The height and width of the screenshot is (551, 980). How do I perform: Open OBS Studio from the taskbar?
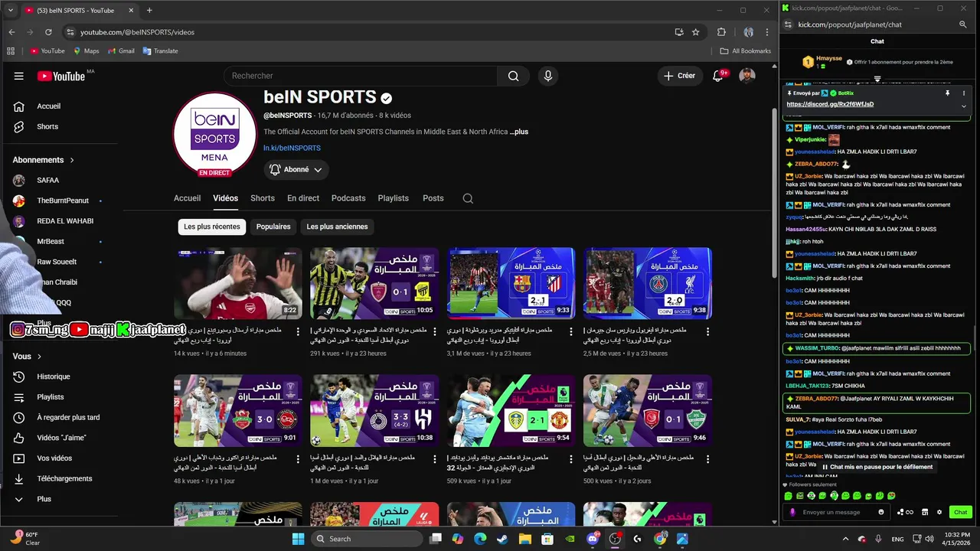615,539
